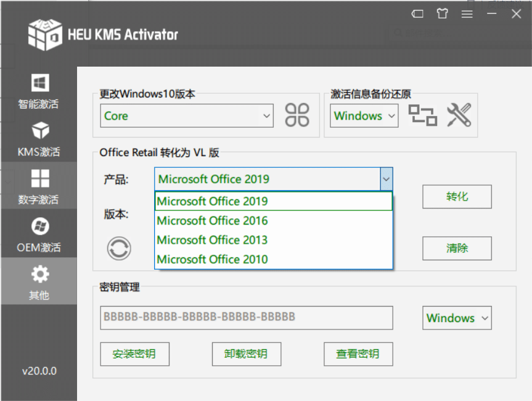Select Microsoft Office 2013 from list
The image size is (532, 401).
pos(274,240)
